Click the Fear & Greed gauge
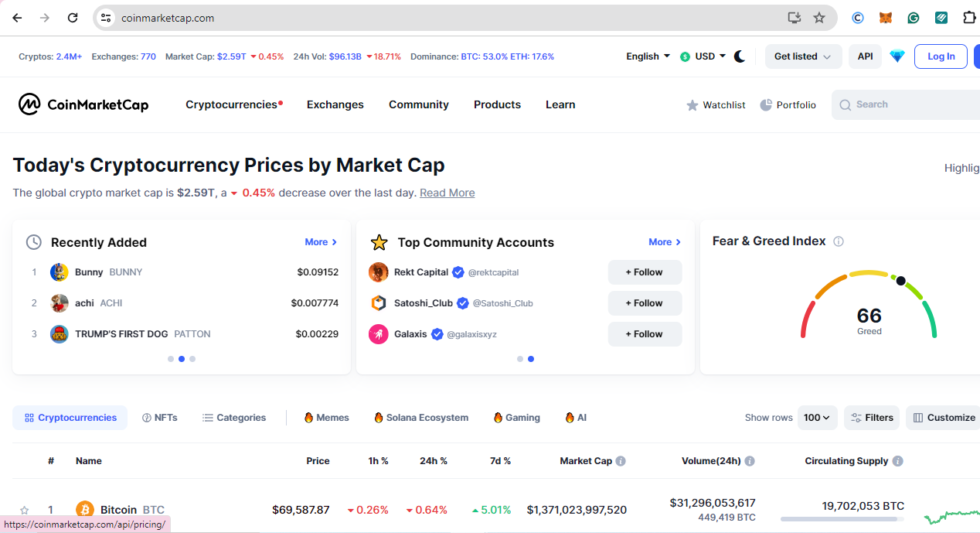Screen dimensions: 980x533 869,305
